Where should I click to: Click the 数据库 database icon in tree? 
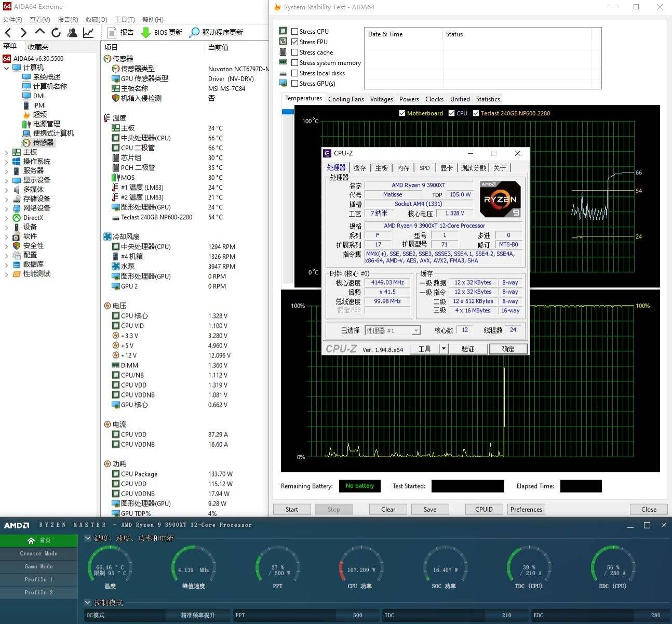pyautogui.click(x=17, y=264)
